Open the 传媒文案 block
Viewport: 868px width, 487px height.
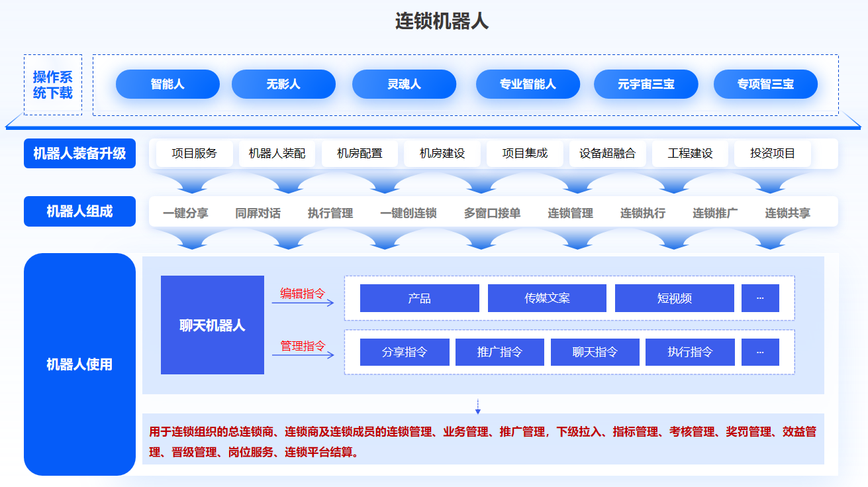[x=547, y=298]
